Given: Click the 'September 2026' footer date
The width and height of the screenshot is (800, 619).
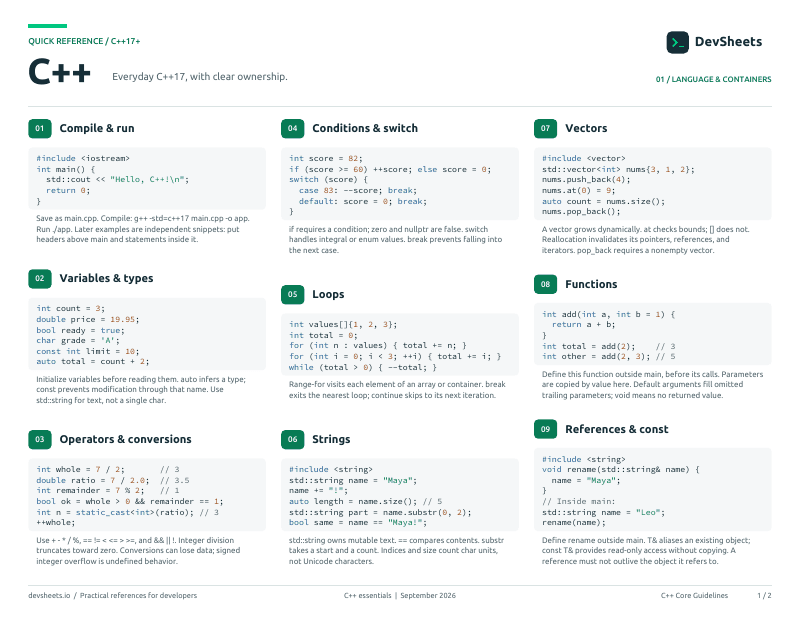Looking at the screenshot, I should (x=428, y=596).
